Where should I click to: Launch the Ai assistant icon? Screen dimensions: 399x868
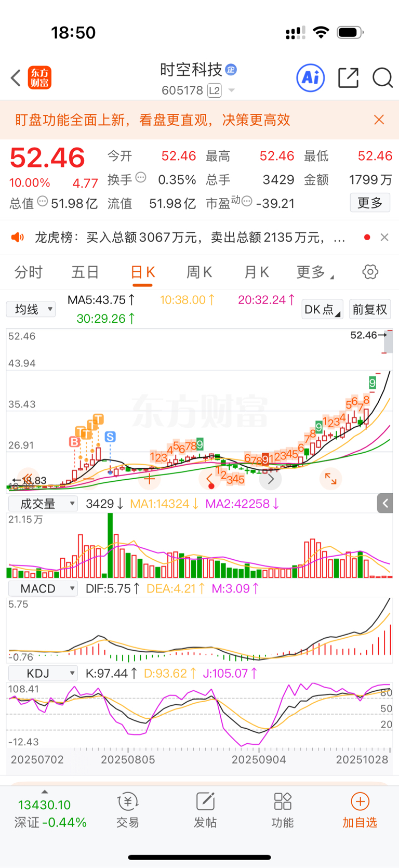click(311, 78)
